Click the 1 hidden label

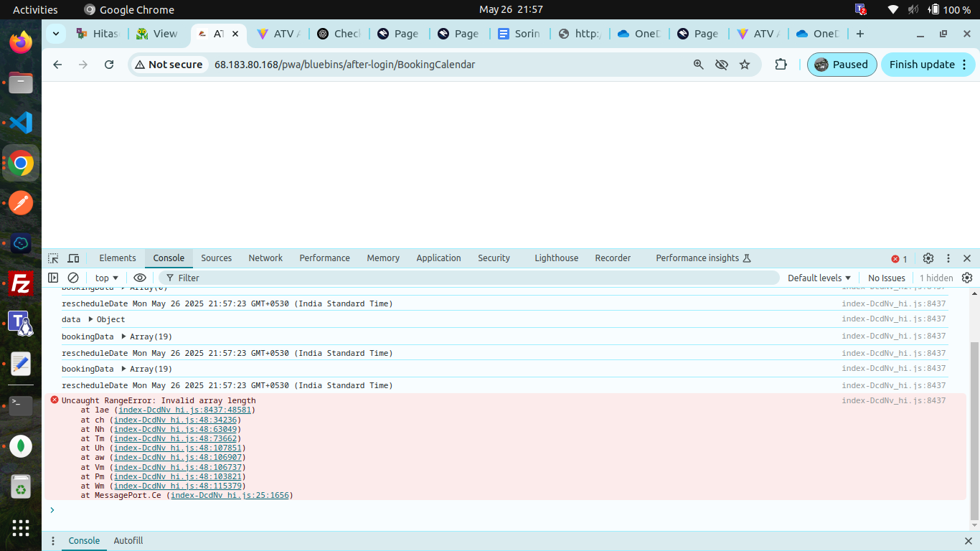pyautogui.click(x=936, y=278)
